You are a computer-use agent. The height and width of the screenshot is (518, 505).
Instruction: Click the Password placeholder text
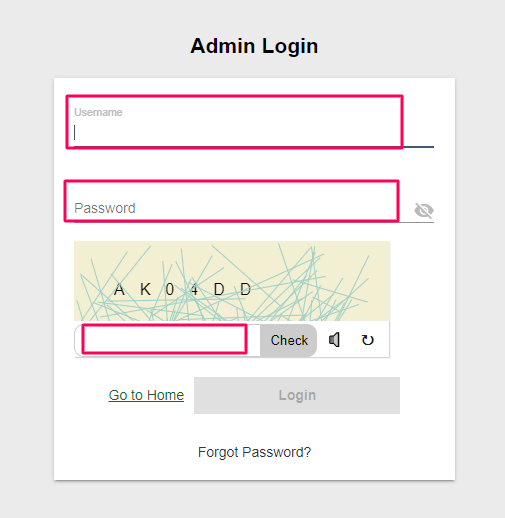105,208
